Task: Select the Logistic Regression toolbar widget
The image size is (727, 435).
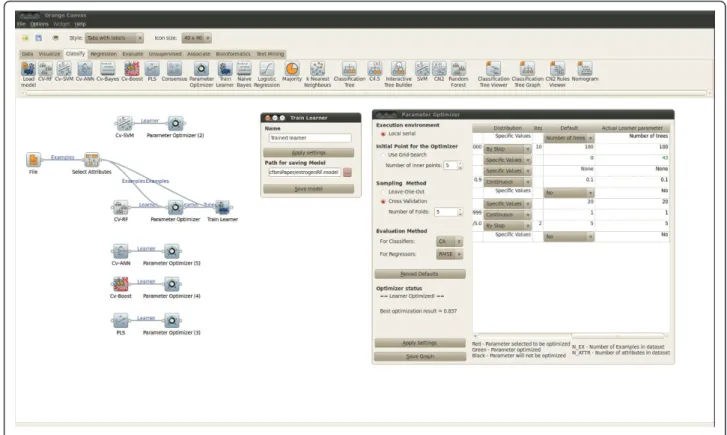Action: point(267,69)
